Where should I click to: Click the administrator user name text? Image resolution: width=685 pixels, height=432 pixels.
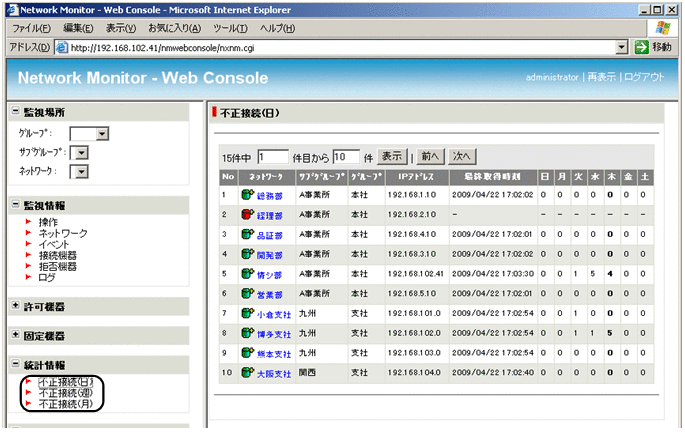[552, 77]
